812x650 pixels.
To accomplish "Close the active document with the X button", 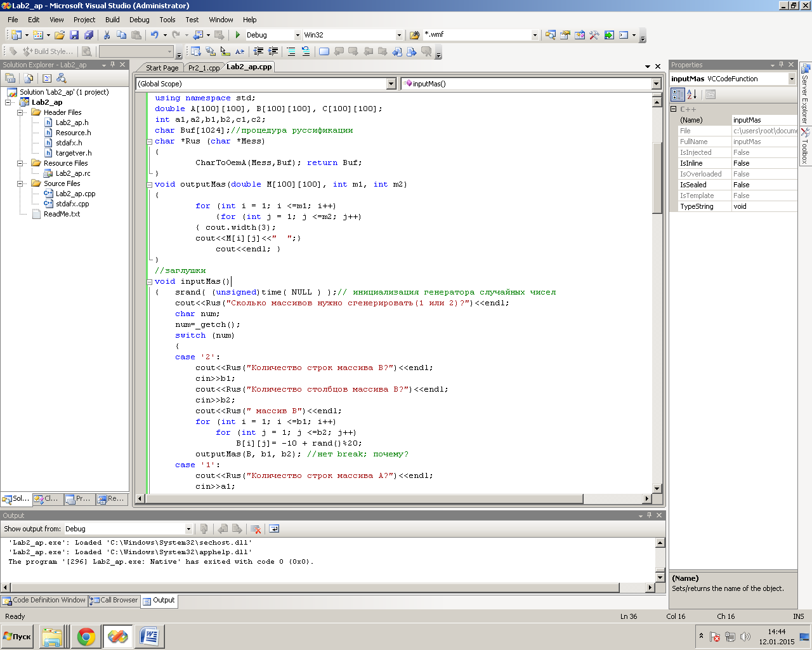I will (658, 67).
